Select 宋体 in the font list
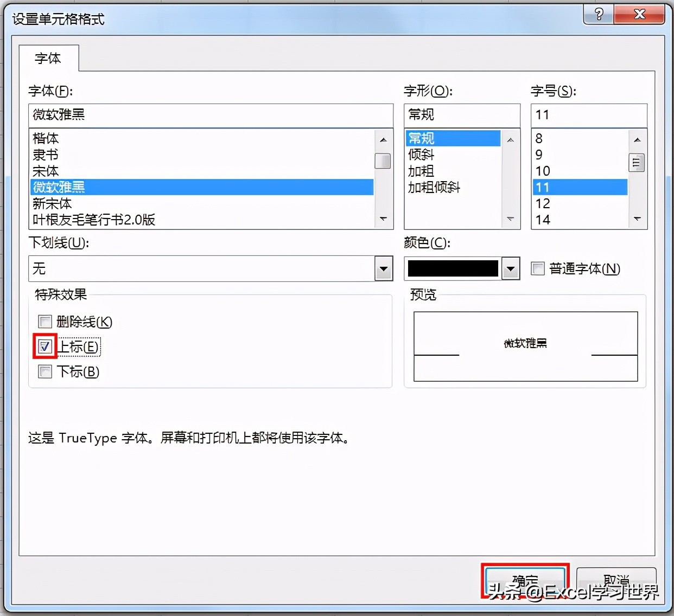 (x=202, y=171)
